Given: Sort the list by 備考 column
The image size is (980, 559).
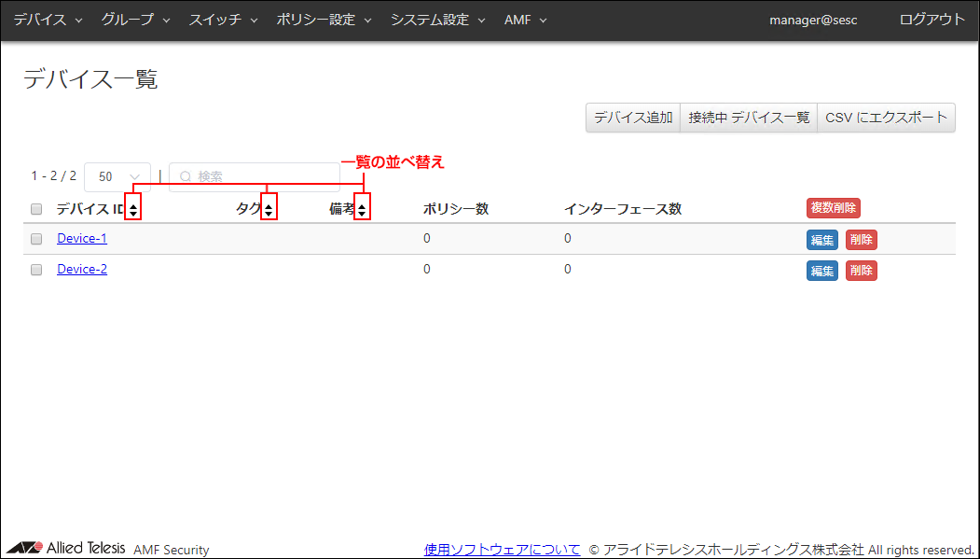Looking at the screenshot, I should tap(362, 210).
